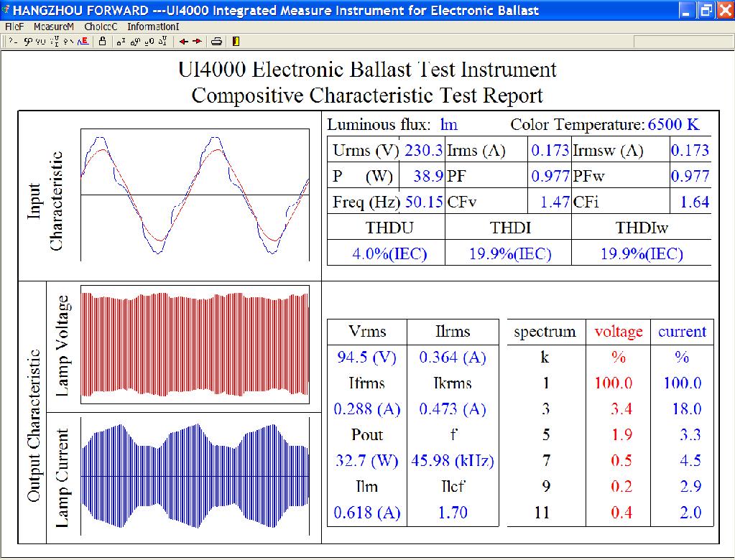Click the 3rd harmonic voltage value '3.4'

click(x=621, y=409)
